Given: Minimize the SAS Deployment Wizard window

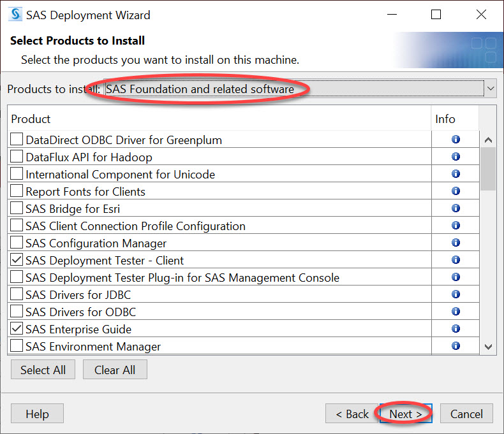Looking at the screenshot, I should [392, 15].
